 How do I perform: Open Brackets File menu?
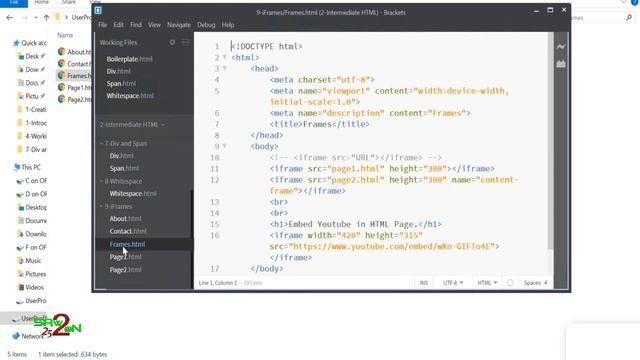pos(102,25)
